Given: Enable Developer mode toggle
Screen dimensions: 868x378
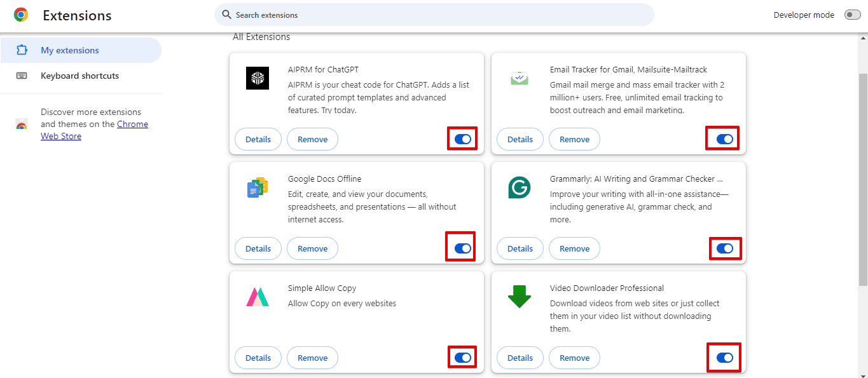Looking at the screenshot, I should tap(852, 15).
